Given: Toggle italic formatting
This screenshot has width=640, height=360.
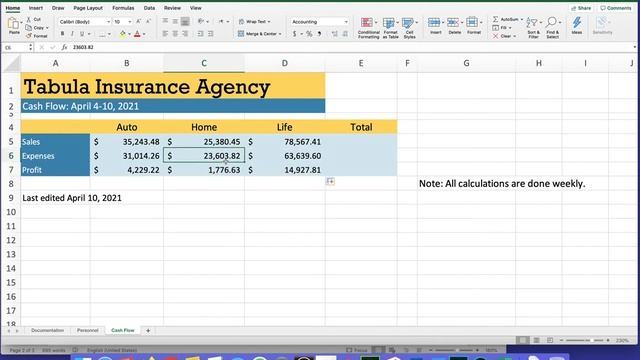Looking at the screenshot, I should click(72, 34).
